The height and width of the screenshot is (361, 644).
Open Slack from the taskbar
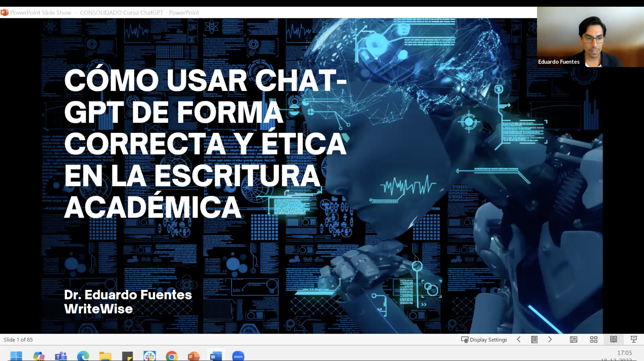[x=149, y=356]
